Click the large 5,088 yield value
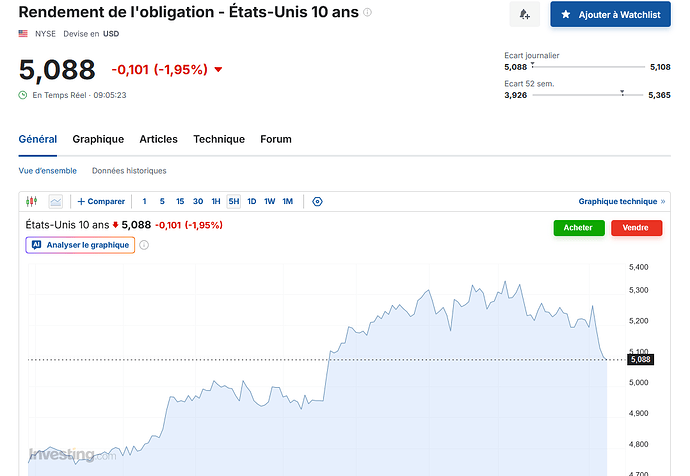The width and height of the screenshot is (690, 476). [57, 70]
